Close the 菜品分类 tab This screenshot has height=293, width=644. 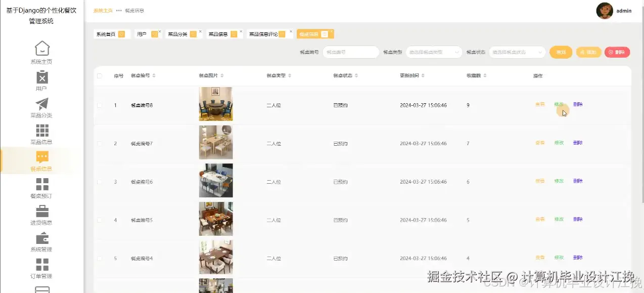pyautogui.click(x=200, y=31)
